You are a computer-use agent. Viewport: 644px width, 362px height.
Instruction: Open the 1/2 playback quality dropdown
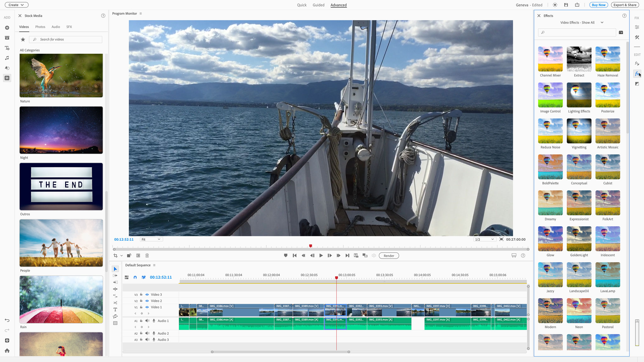[484, 239]
